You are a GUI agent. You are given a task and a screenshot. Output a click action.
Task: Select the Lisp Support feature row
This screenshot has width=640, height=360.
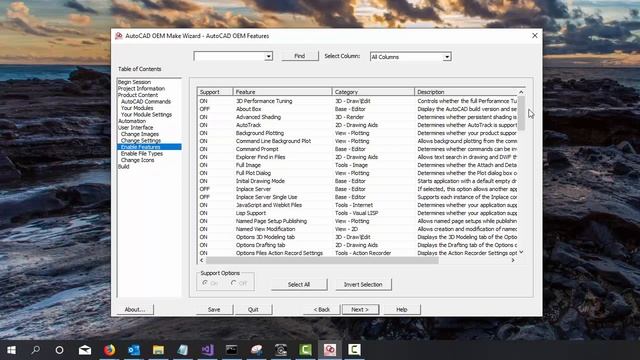tap(358, 213)
